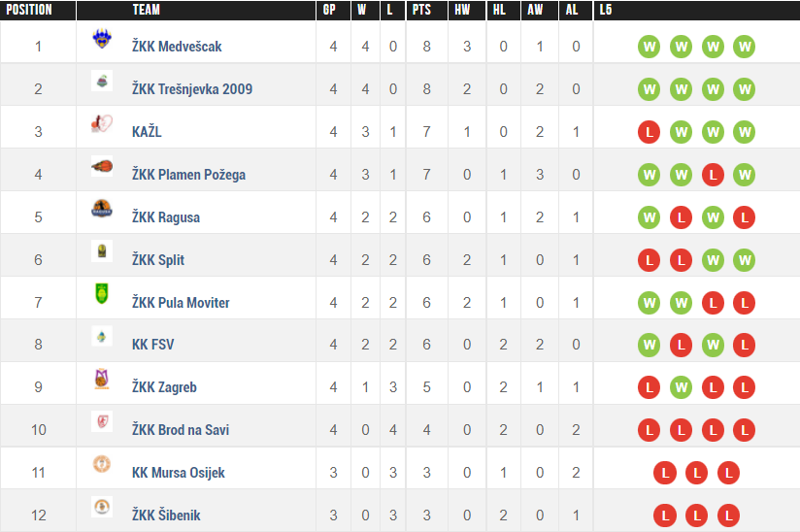
Task: Click the ŽKK Medveščak team logo
Action: 102,41
